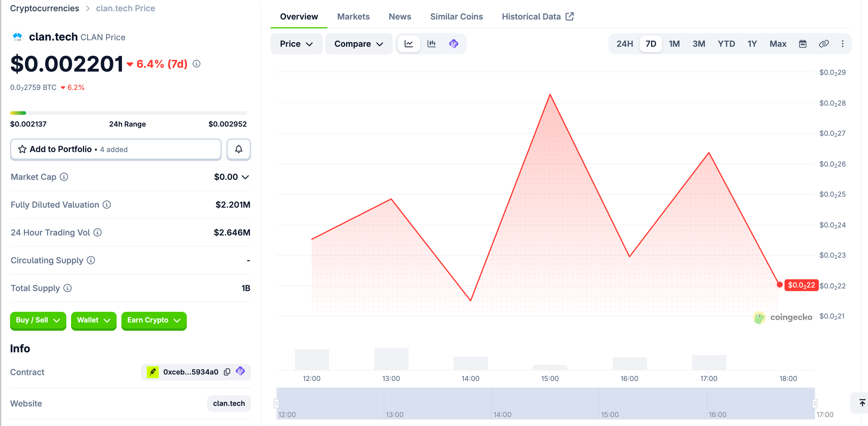Click the purple GeckoTerminal icon beside contract
The image size is (868, 426).
click(240, 372)
